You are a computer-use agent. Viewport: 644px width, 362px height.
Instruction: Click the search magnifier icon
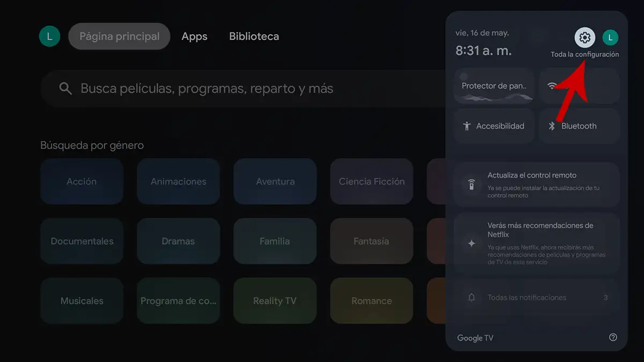click(x=65, y=88)
